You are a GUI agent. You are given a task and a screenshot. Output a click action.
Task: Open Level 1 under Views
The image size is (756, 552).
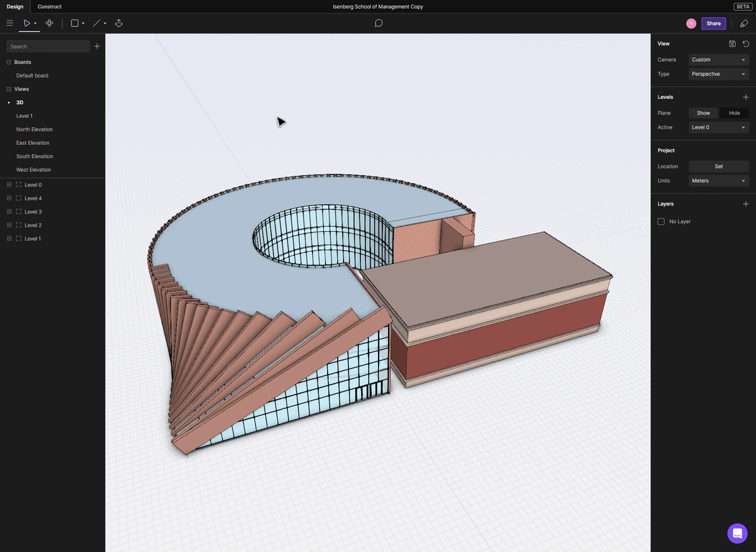24,116
